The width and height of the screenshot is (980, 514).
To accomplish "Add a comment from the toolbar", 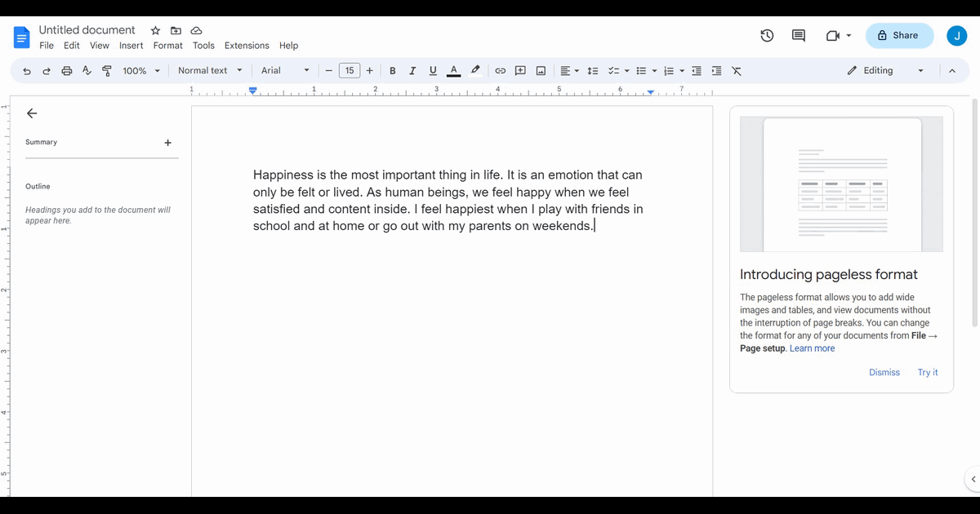I will (520, 71).
